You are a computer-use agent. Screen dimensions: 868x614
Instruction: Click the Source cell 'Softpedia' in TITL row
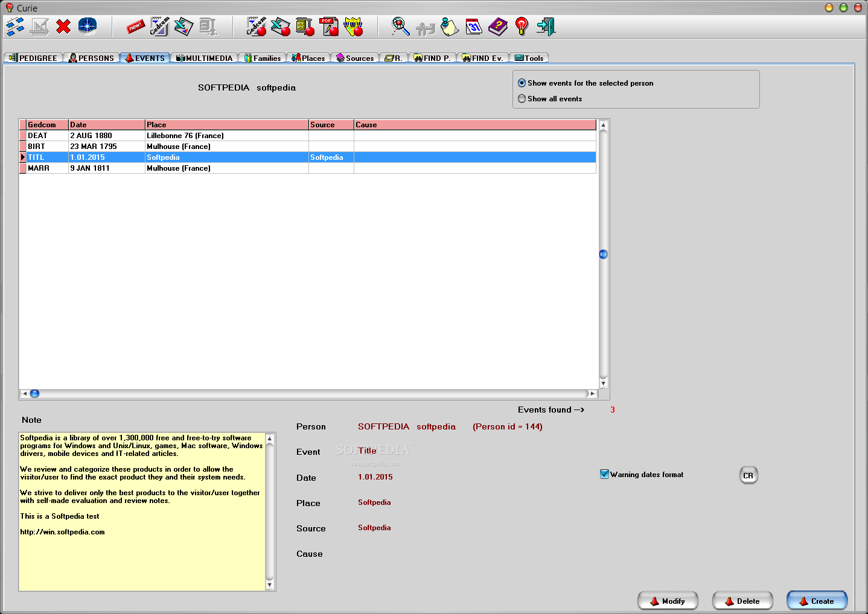click(331, 157)
